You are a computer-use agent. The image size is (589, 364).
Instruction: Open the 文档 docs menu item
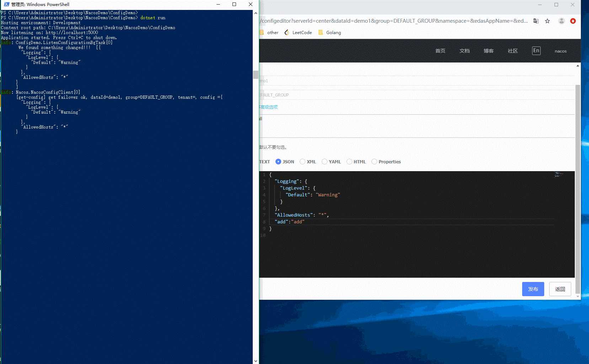(465, 51)
